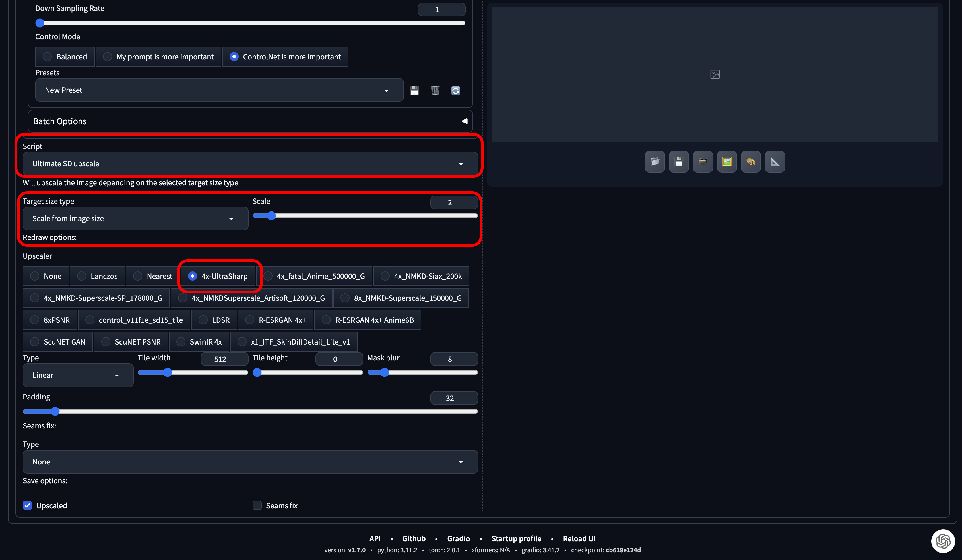This screenshot has height=560, width=962.
Task: Refresh the presets list icon
Action: [455, 90]
